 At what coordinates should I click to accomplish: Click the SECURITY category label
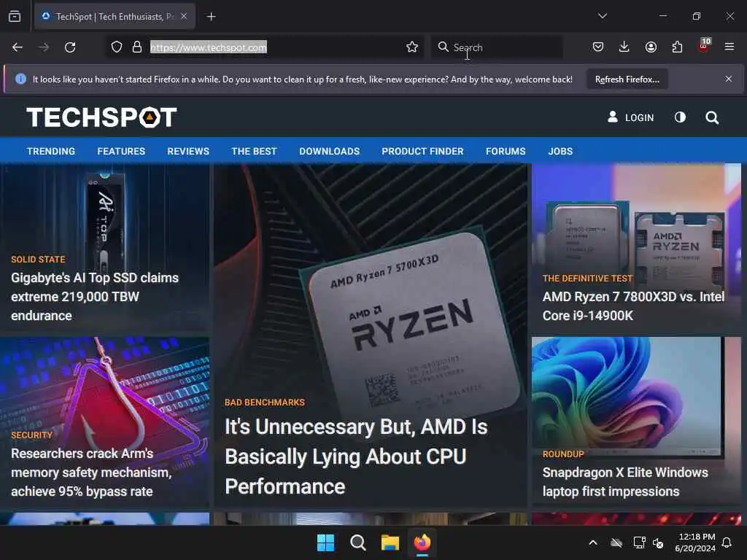point(31,435)
